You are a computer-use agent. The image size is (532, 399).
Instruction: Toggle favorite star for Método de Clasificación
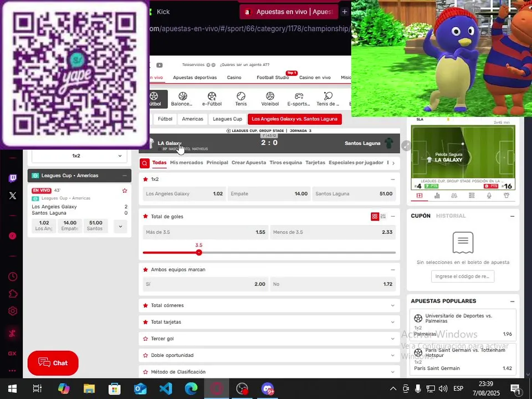tap(146, 372)
